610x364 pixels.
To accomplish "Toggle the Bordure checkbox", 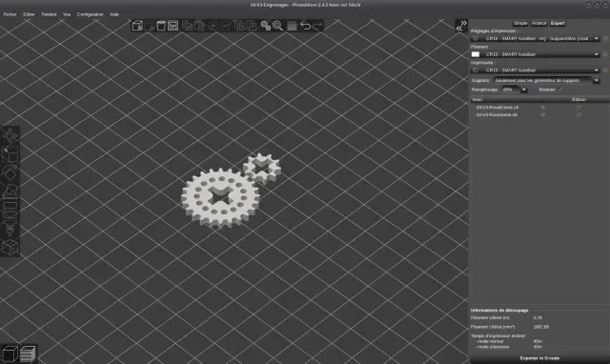I will coord(559,90).
